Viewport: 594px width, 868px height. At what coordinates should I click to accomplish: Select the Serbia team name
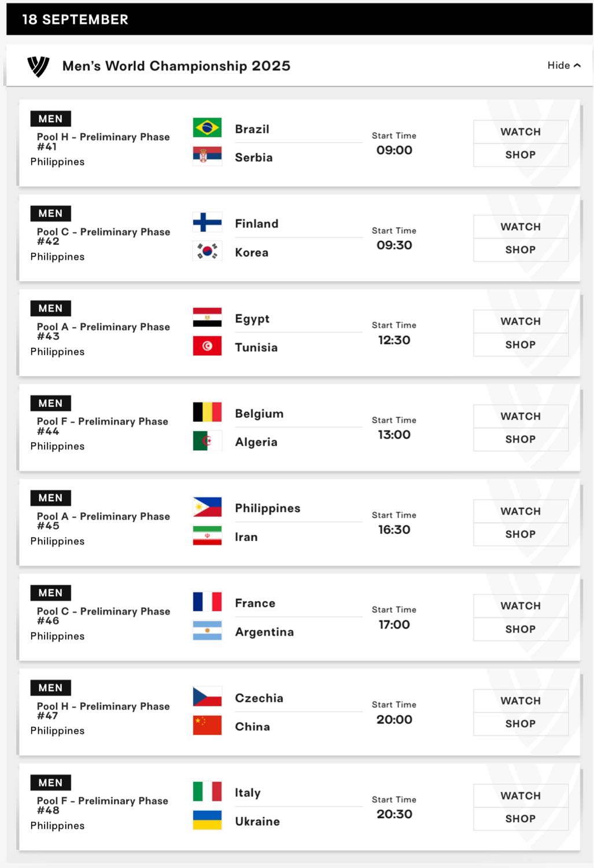pyautogui.click(x=253, y=157)
